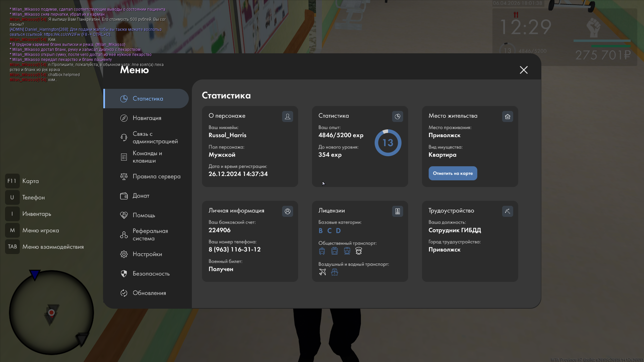The width and height of the screenshot is (644, 362).
Task: Click the B category license letter
Action: pos(321,231)
